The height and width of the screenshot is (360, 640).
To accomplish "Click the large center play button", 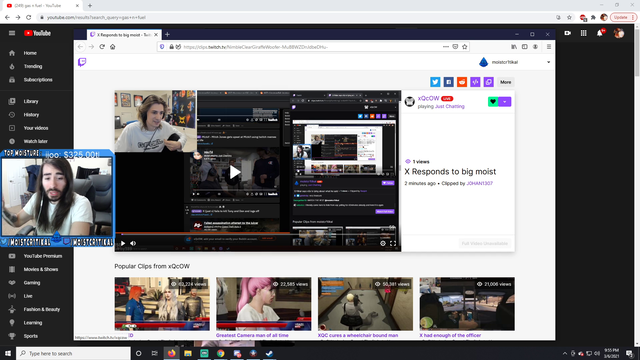I will click(234, 173).
